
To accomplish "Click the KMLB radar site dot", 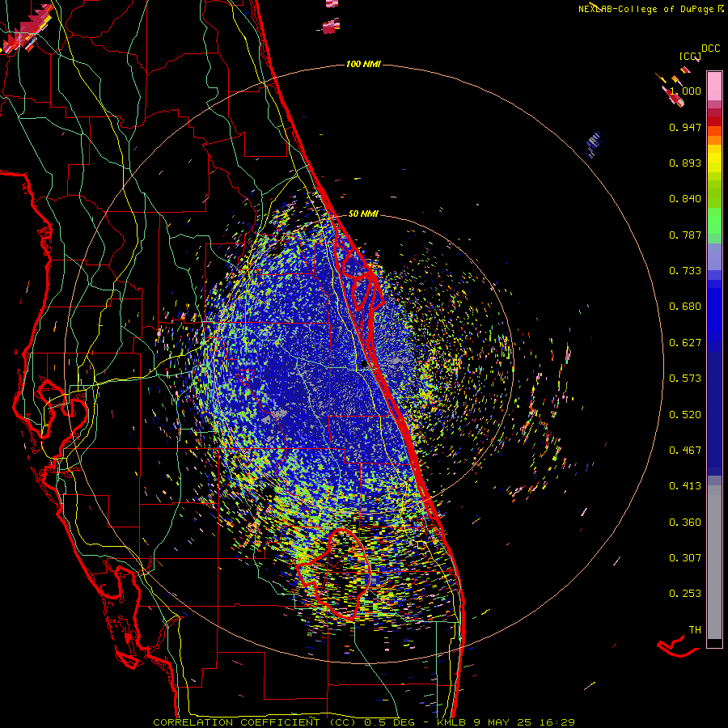I will 365,365.
